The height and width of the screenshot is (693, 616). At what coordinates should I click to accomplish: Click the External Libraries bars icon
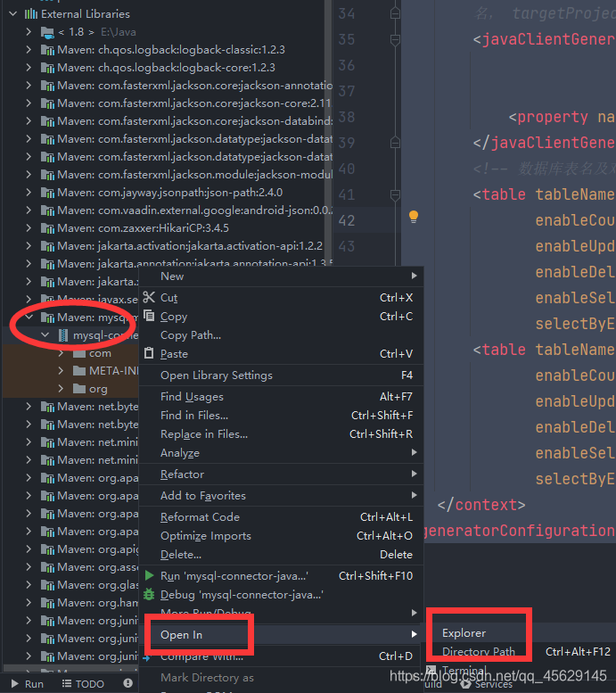click(31, 14)
